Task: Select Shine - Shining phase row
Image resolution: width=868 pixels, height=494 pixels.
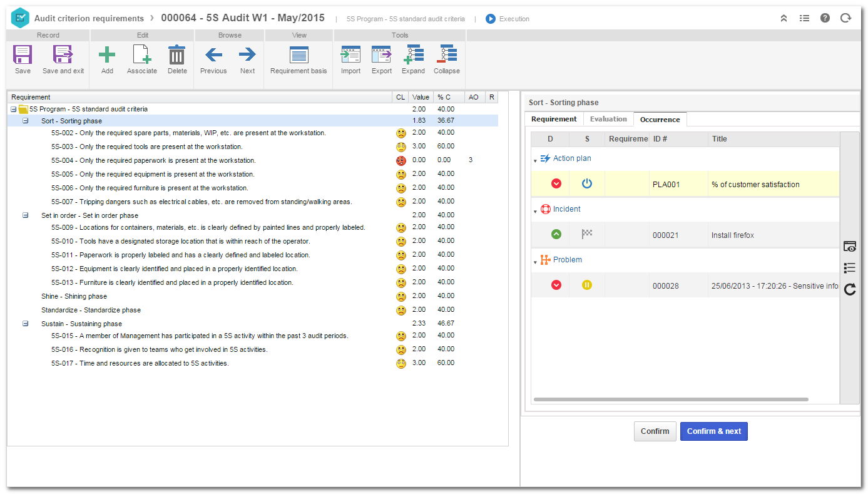Action: (253, 296)
